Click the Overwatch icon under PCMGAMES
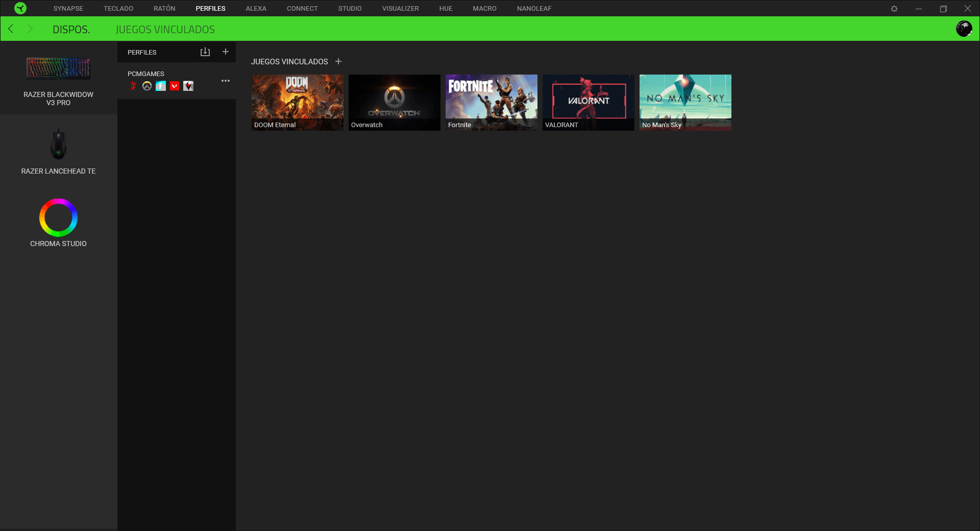Screen dimensions: 980x531 pyautogui.click(x=147, y=86)
